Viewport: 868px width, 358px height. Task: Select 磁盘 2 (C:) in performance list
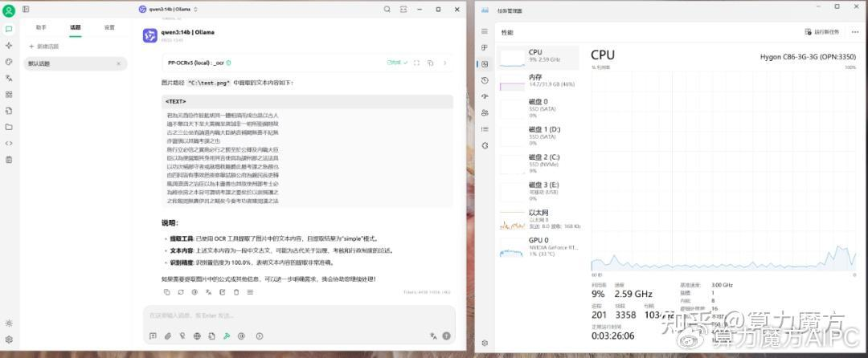(538, 164)
